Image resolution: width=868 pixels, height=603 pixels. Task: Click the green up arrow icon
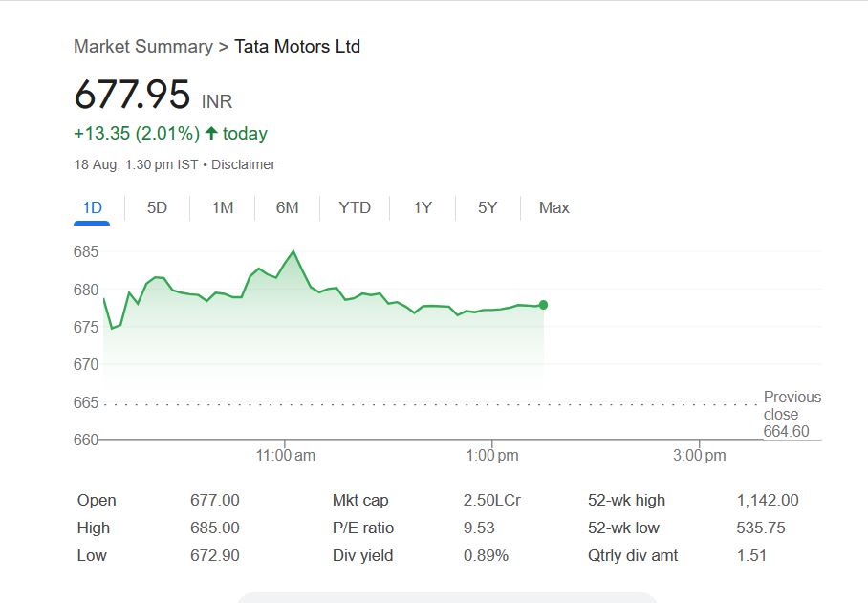tap(211, 133)
